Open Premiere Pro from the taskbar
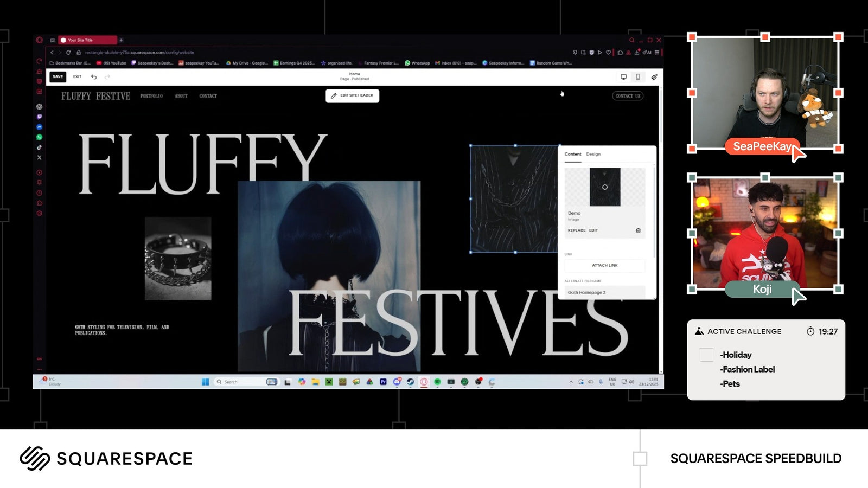868x488 pixels. point(383,382)
